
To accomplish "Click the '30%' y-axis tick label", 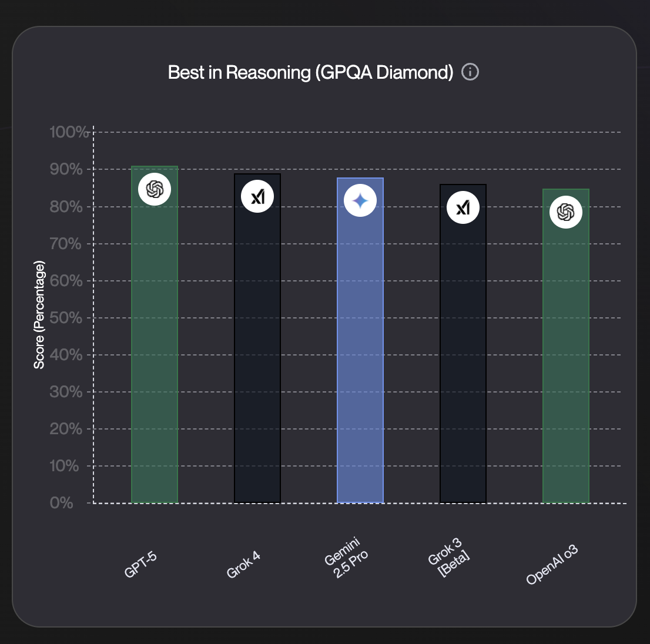I will pyautogui.click(x=66, y=391).
